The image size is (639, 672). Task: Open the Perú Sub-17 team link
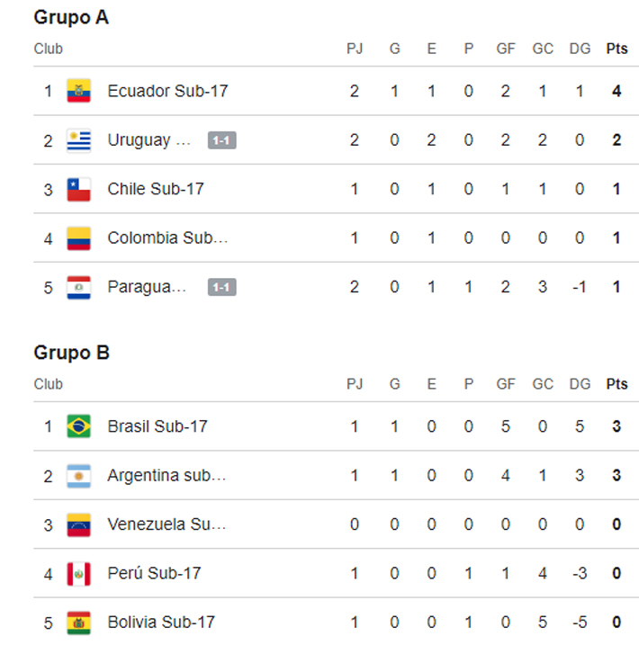pyautogui.click(x=154, y=573)
